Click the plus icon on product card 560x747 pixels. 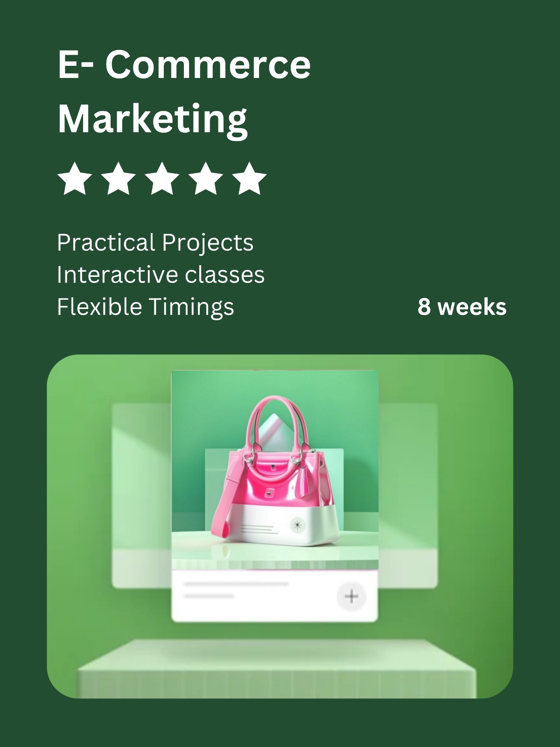click(351, 596)
